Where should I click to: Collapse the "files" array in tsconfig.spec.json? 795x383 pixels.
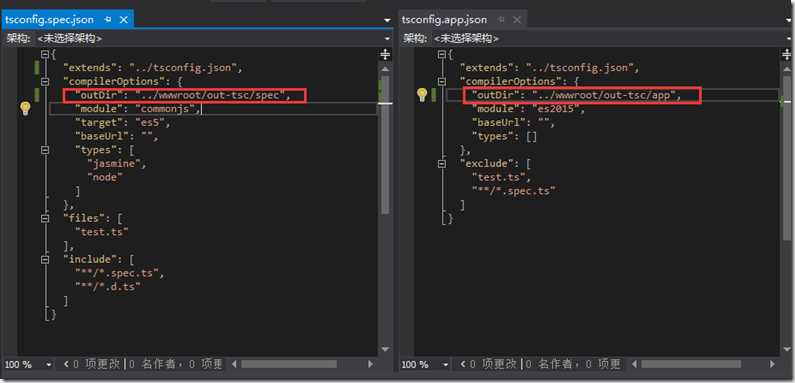click(46, 218)
